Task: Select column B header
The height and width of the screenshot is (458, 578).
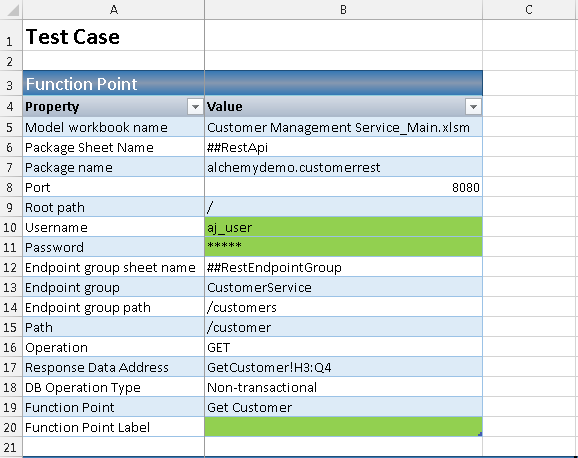Action: pos(343,9)
